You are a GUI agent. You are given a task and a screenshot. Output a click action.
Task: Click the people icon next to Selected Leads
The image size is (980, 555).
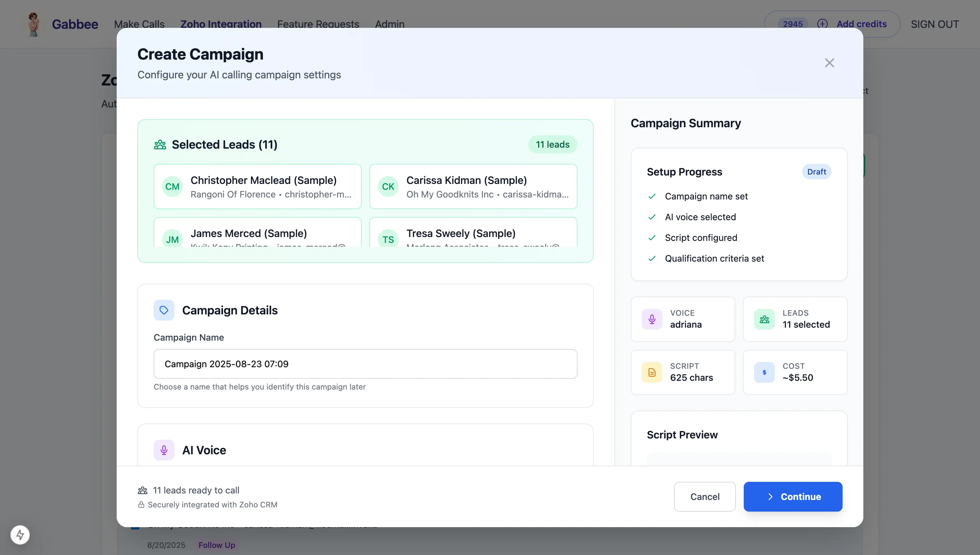tap(160, 144)
